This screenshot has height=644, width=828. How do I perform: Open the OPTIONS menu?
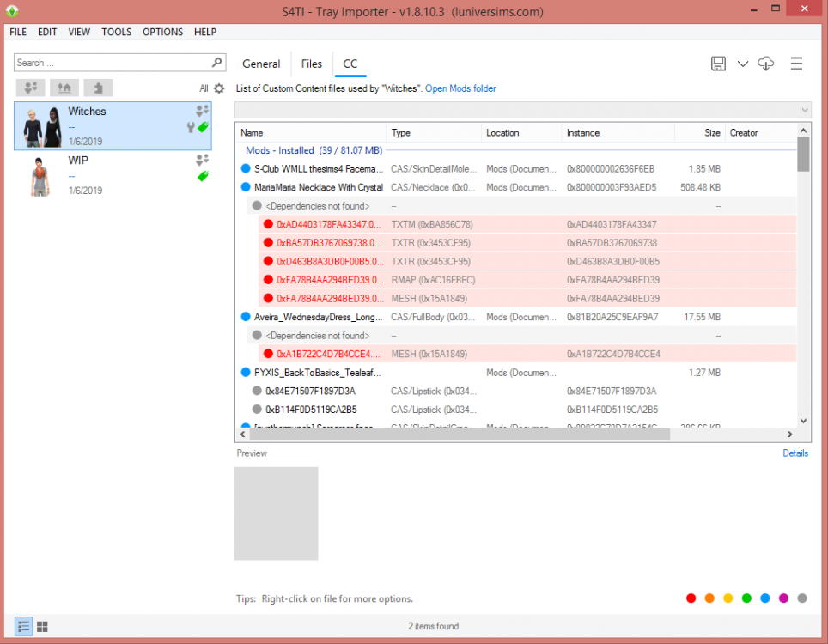pyautogui.click(x=162, y=32)
